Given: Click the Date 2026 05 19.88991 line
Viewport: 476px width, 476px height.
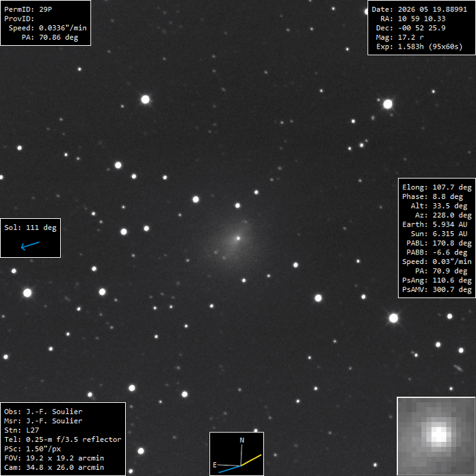Looking at the screenshot, I should tap(419, 10).
